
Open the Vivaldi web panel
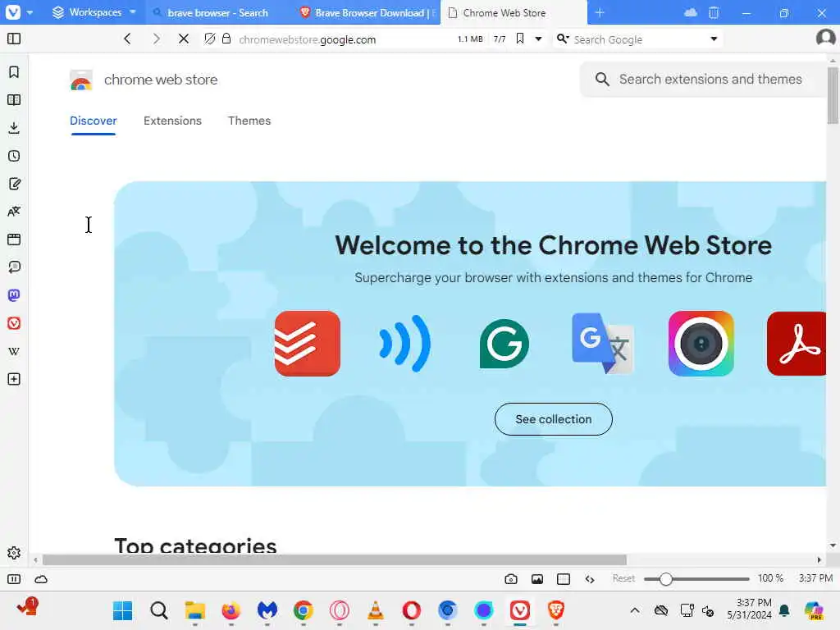tap(14, 323)
